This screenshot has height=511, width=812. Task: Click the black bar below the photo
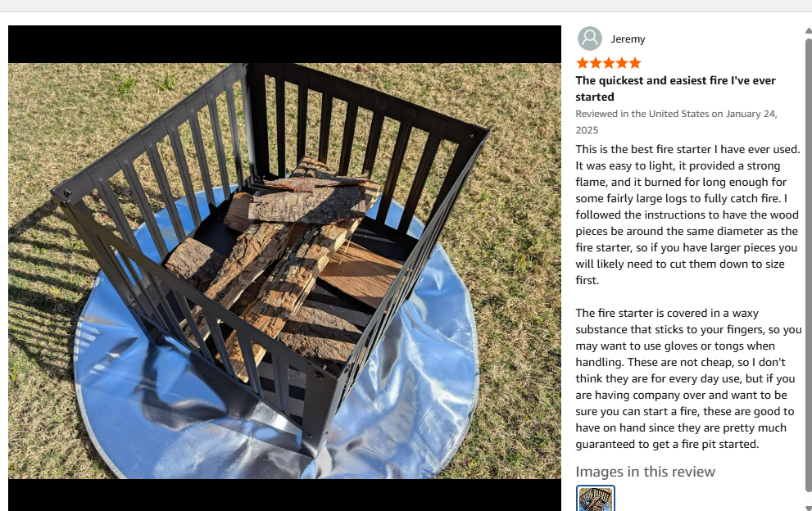click(x=284, y=495)
